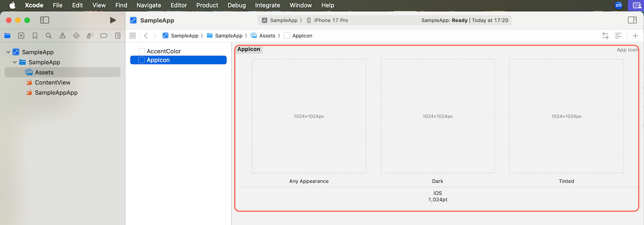Screen dimensions: 644x225
Task: Toggle the navigator sidebar
Action: 44,20
